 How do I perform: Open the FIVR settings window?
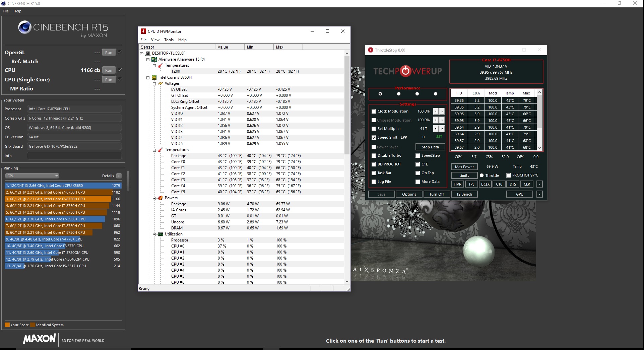pyautogui.click(x=457, y=184)
